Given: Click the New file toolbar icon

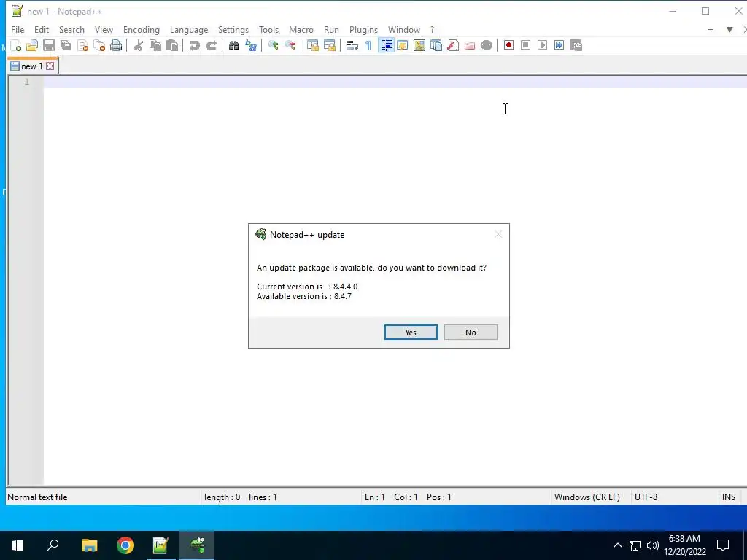Looking at the screenshot, I should [x=16, y=45].
